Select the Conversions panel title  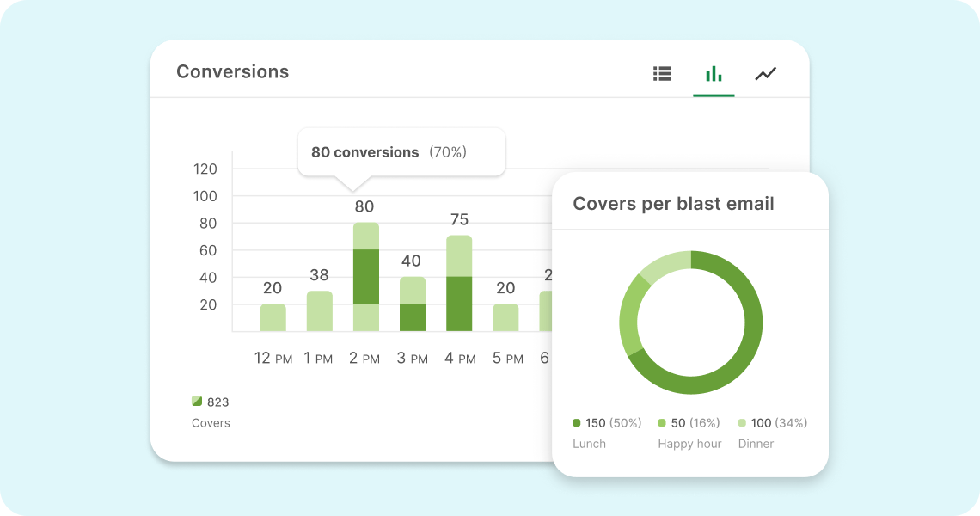point(232,71)
